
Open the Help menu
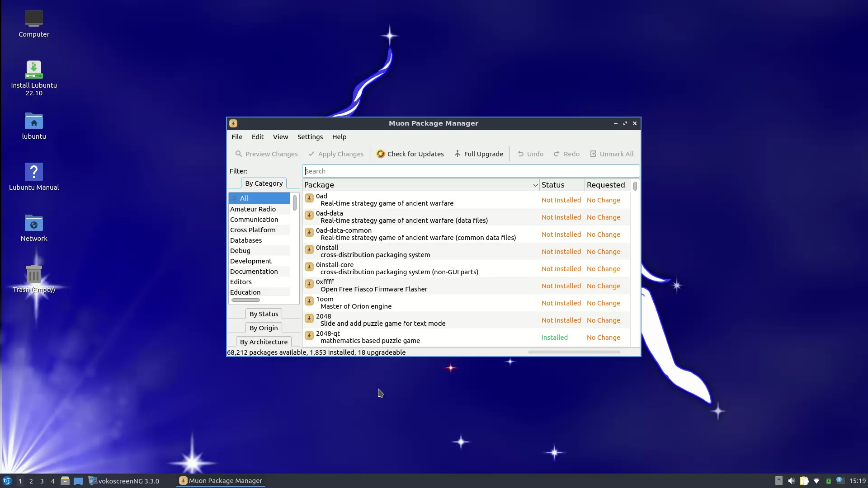tap(339, 137)
